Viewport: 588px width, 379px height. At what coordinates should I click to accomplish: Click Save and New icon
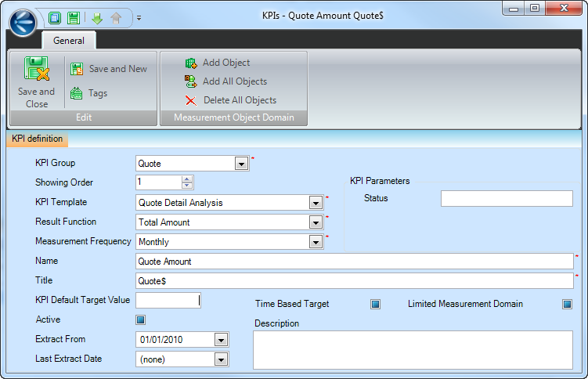point(77,69)
